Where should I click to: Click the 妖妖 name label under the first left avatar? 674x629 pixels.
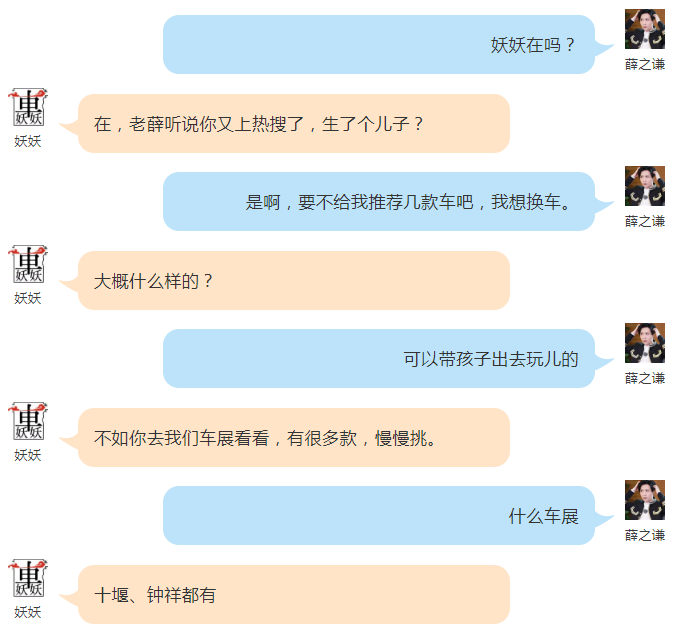coord(28,141)
